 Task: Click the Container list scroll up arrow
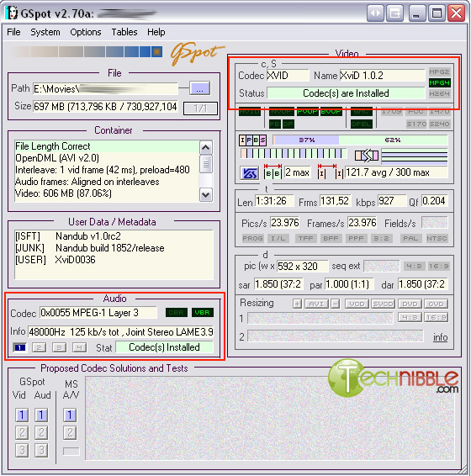coord(205,147)
